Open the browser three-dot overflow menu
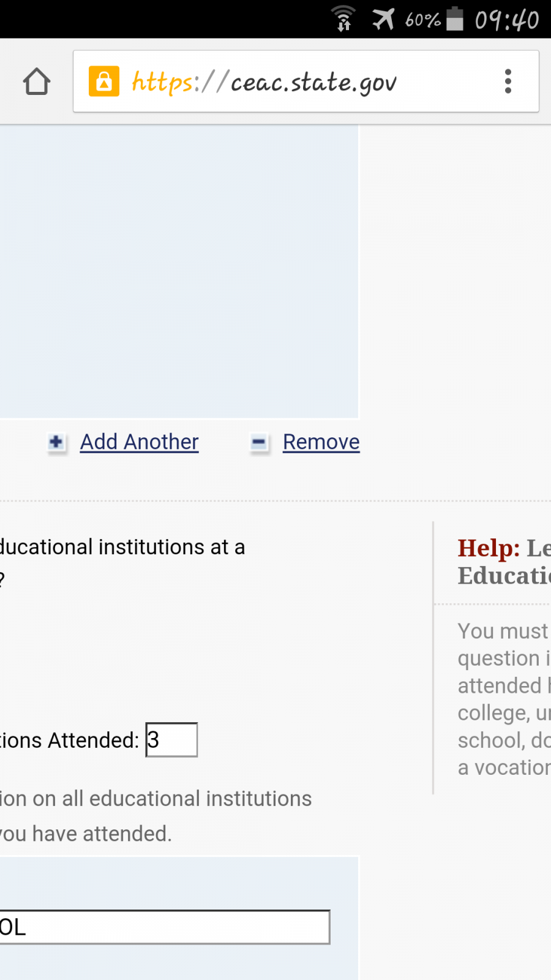Screen dimensions: 551x980 pyautogui.click(x=508, y=81)
